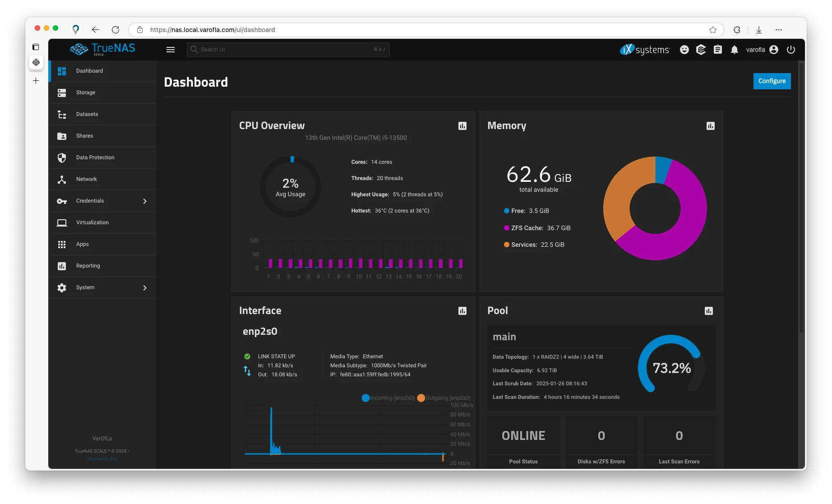Click the feedback smiley face icon
Screen dimensions: 832x504
[x=684, y=50]
